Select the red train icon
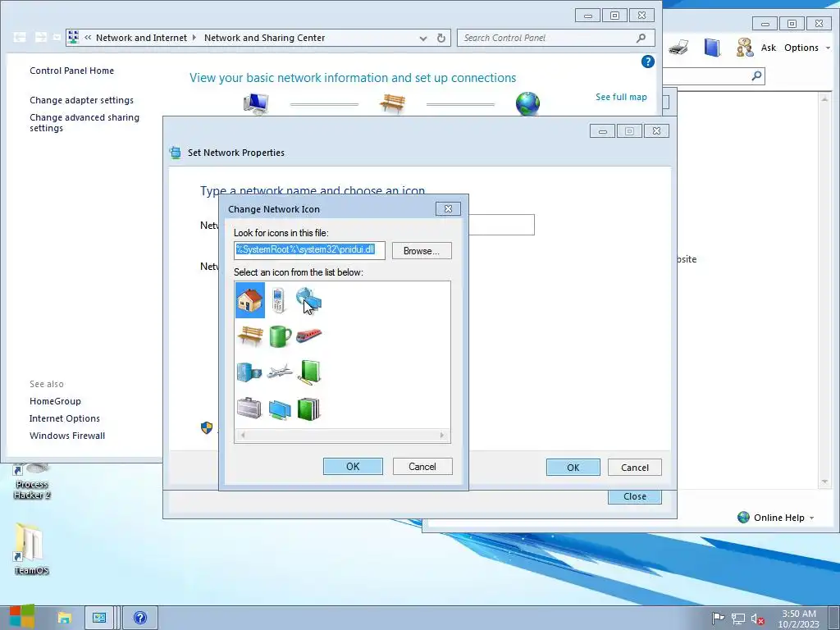 point(308,336)
